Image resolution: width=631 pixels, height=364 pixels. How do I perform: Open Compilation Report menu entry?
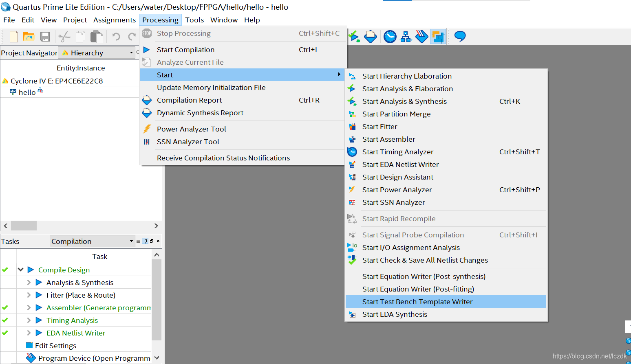[x=243, y=100]
